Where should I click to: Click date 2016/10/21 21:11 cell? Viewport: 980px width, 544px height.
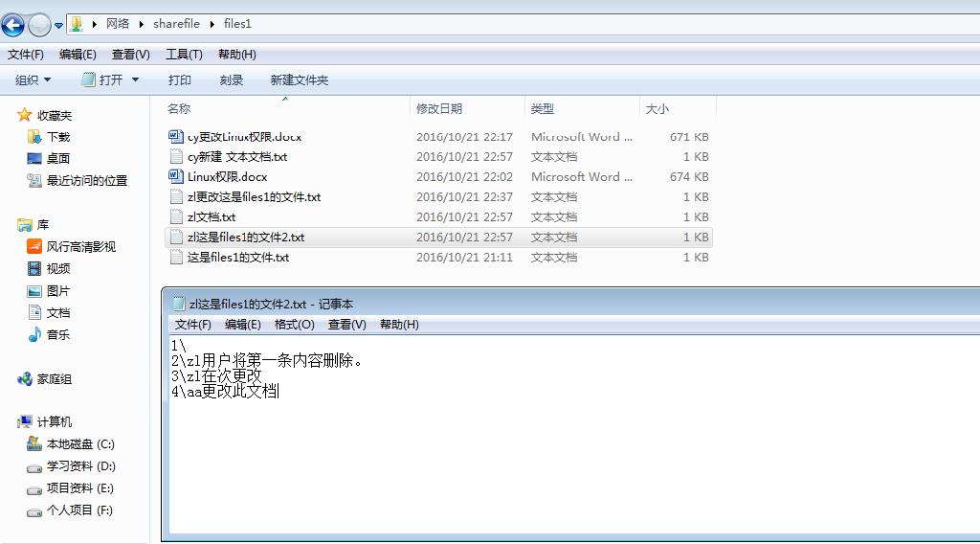pos(464,257)
